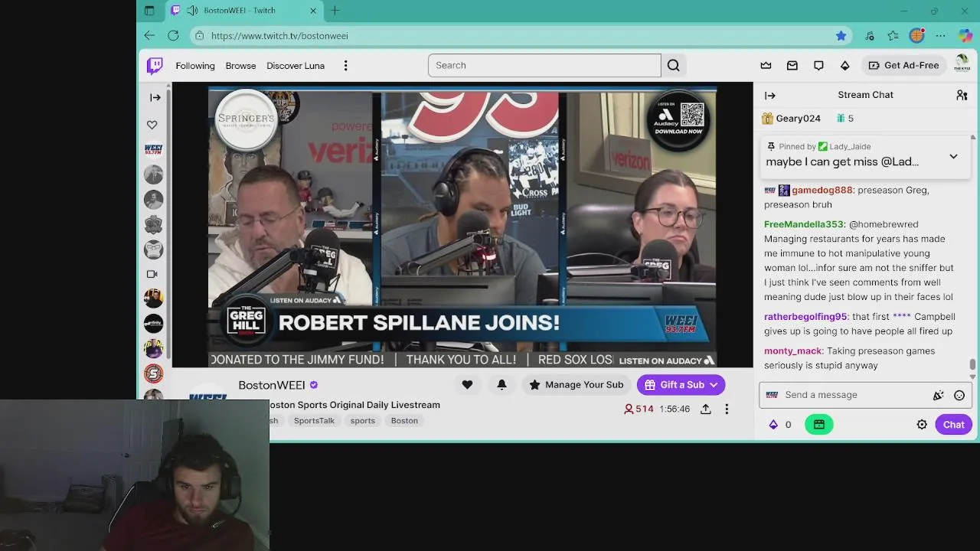Open the browser favorites star-list icon
Viewport: 980px width, 551px height.
pyautogui.click(x=893, y=35)
